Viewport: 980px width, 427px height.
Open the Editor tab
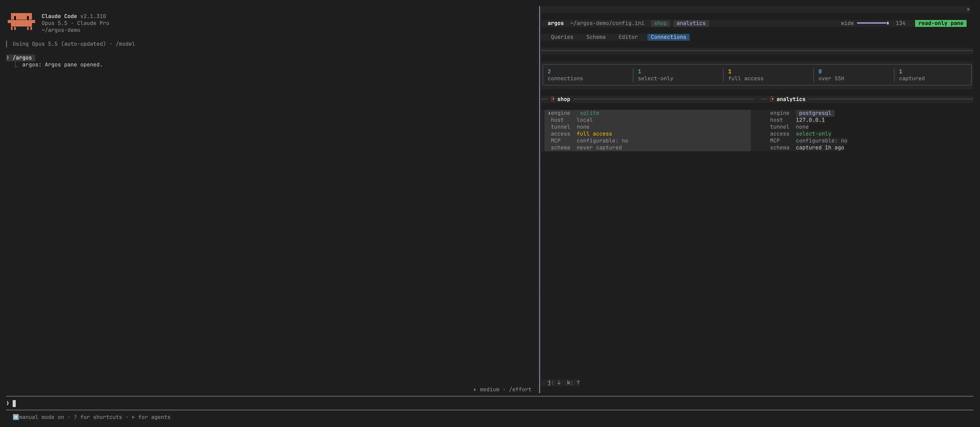click(x=628, y=37)
